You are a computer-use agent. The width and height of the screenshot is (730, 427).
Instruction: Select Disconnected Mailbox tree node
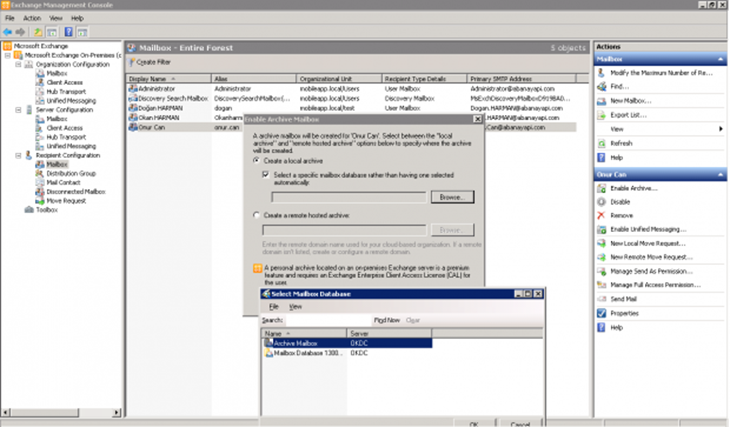(x=75, y=191)
